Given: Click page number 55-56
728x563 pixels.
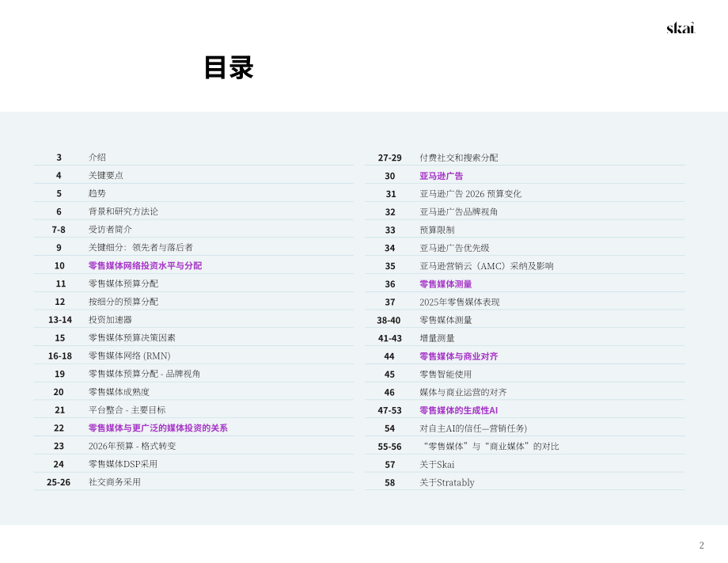Looking at the screenshot, I should click(x=389, y=447).
